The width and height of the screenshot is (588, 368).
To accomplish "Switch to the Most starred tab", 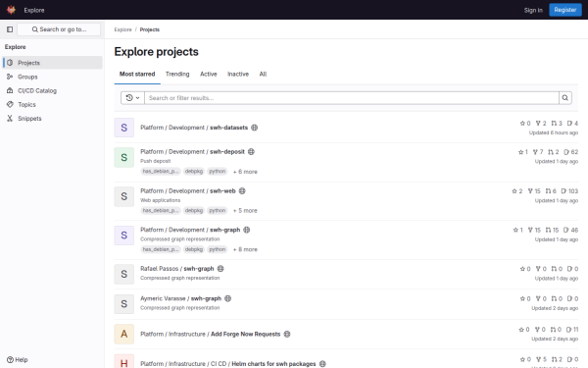I will point(137,74).
